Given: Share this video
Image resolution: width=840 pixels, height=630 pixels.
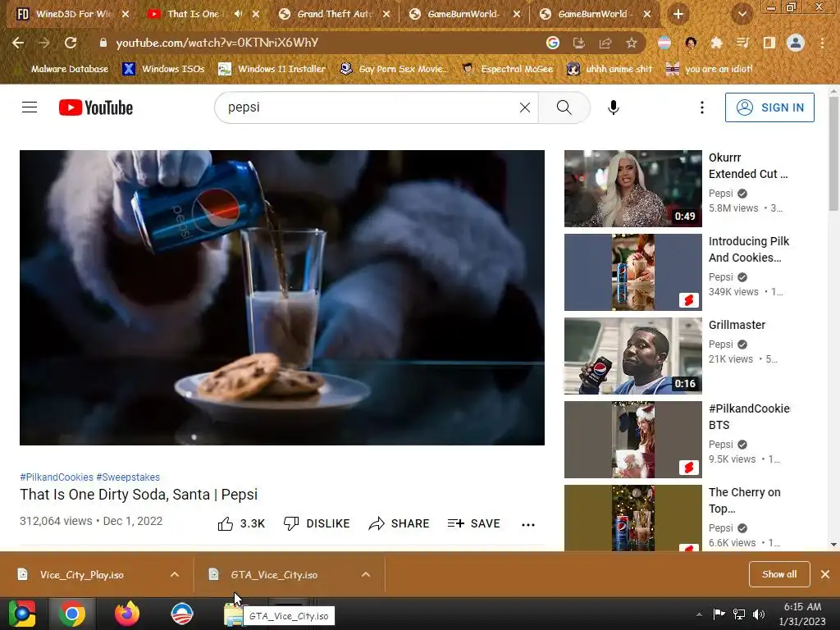Looking at the screenshot, I should pyautogui.click(x=399, y=523).
